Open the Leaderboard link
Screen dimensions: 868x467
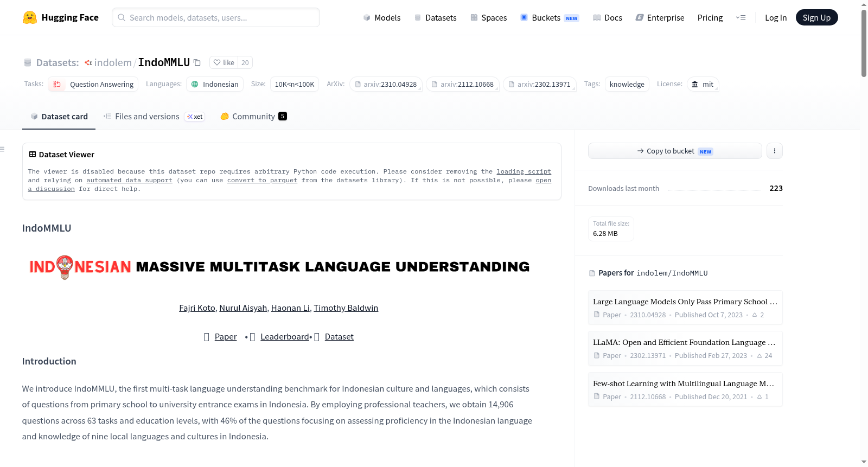(x=285, y=337)
